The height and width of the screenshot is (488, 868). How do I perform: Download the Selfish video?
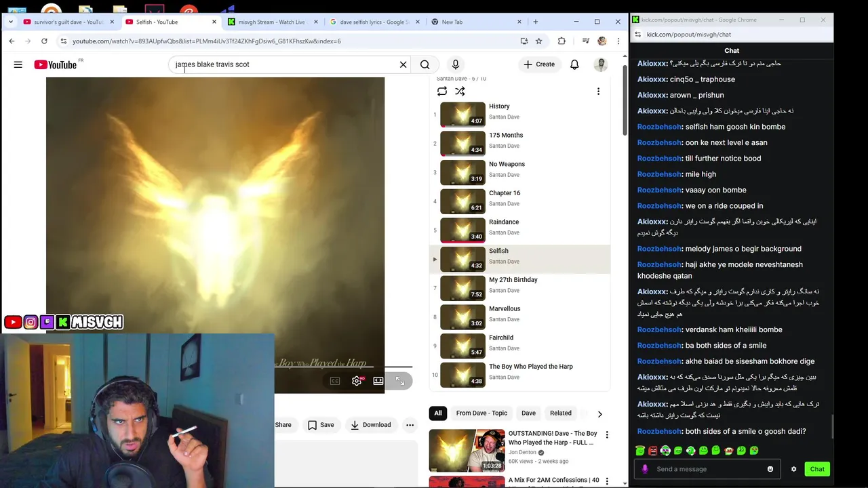coord(370,425)
